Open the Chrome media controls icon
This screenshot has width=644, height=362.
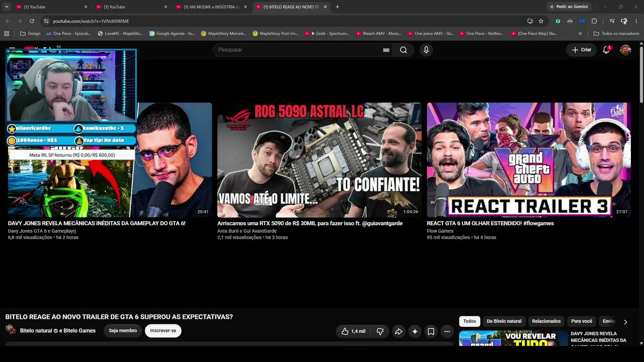pyautogui.click(x=612, y=21)
